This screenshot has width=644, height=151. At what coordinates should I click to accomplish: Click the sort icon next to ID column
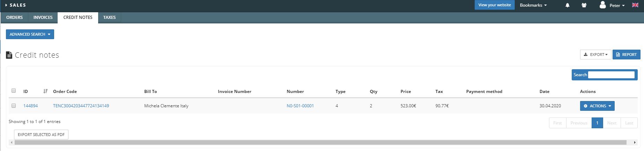click(45, 91)
